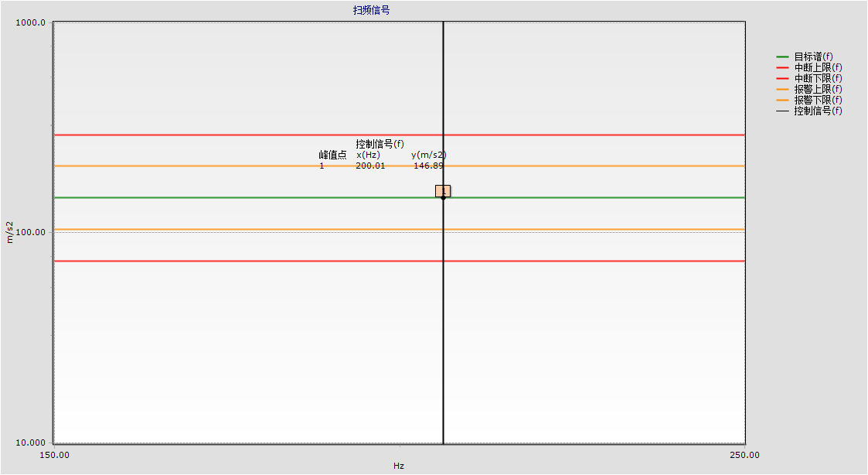
Task: Click the black vertical cursor line near the bottom axis
Action: [443, 418]
